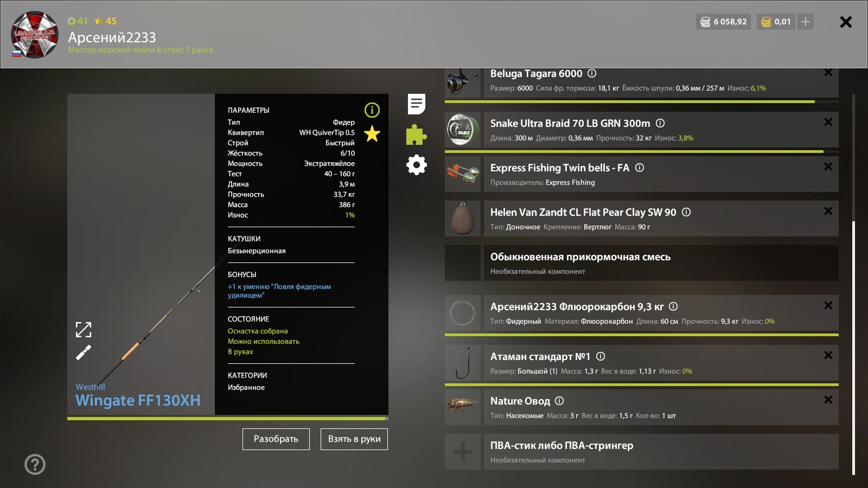Remove Атаман стандарт №1 hook
868x488 pixels.
click(x=828, y=355)
